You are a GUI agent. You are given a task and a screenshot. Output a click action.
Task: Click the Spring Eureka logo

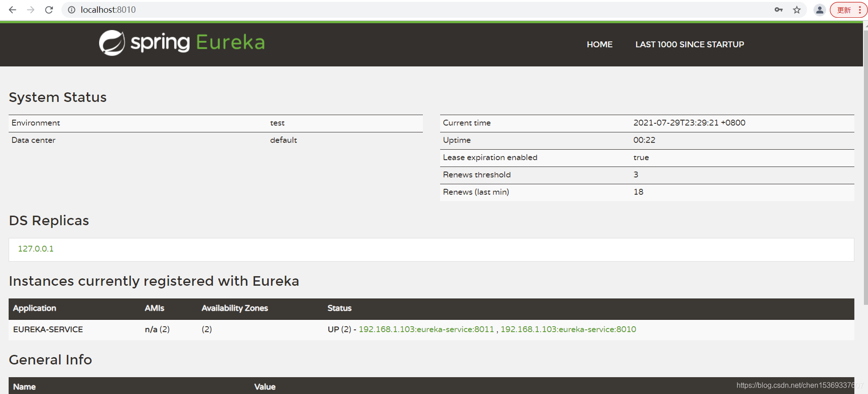[x=182, y=43]
